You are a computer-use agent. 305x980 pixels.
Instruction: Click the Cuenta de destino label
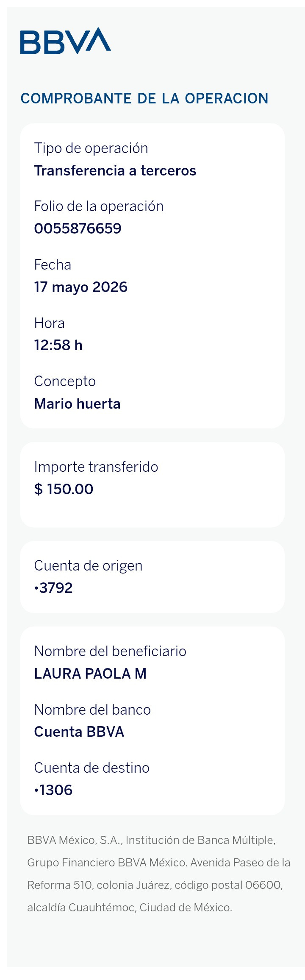(92, 768)
